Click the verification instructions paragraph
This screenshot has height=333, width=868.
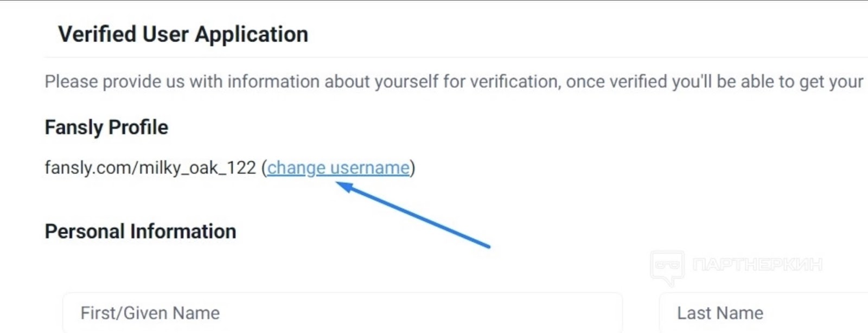tap(454, 81)
